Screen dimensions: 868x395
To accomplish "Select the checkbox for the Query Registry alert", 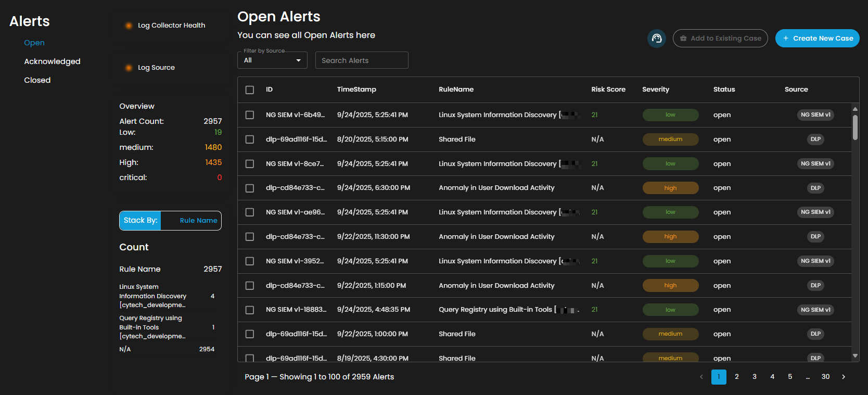I will [250, 310].
